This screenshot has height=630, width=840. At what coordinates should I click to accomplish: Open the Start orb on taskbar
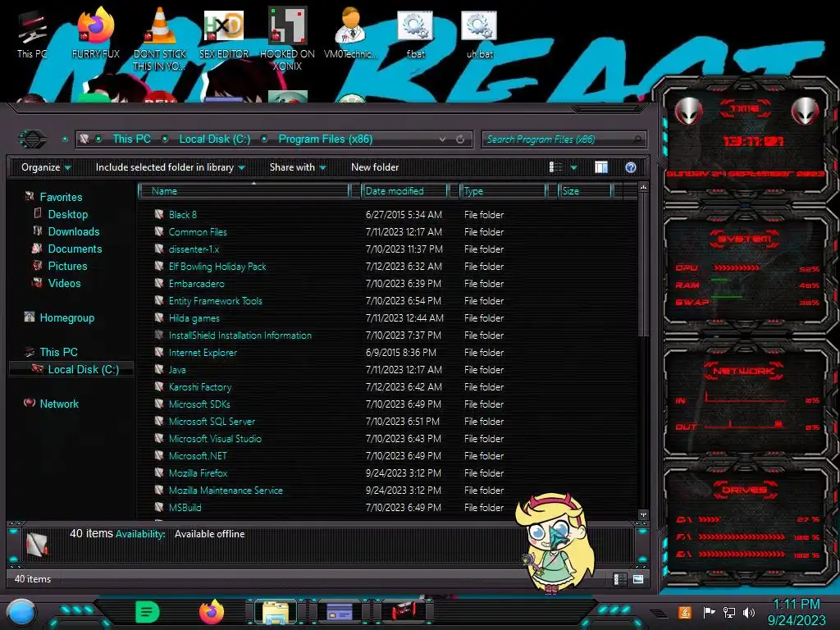pyautogui.click(x=21, y=612)
